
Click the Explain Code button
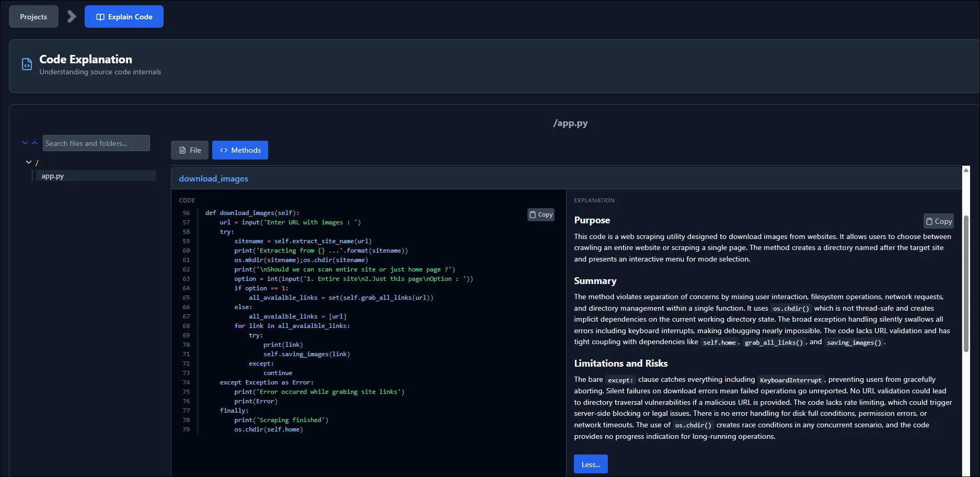[124, 17]
